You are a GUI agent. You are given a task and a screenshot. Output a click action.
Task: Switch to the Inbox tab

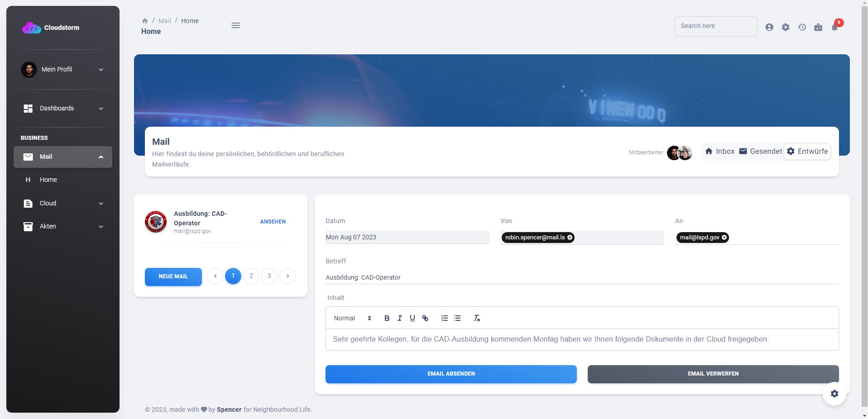719,152
